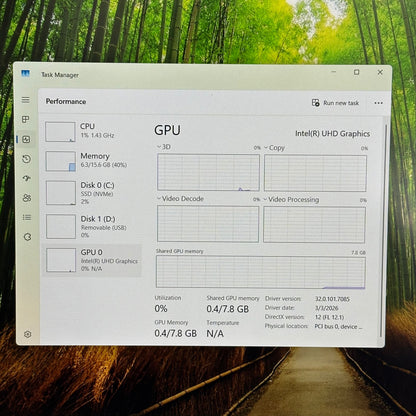The height and width of the screenshot is (416, 416).
Task: Open the Copy graph engine dropdown
Action: click(x=274, y=148)
